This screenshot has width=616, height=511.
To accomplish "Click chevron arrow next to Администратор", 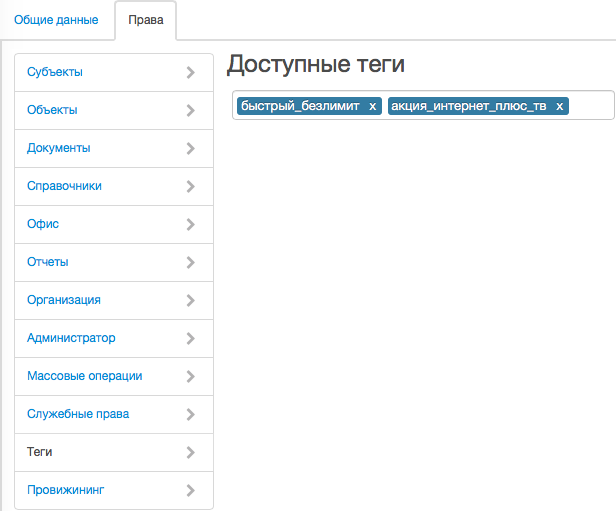I will point(191,338).
